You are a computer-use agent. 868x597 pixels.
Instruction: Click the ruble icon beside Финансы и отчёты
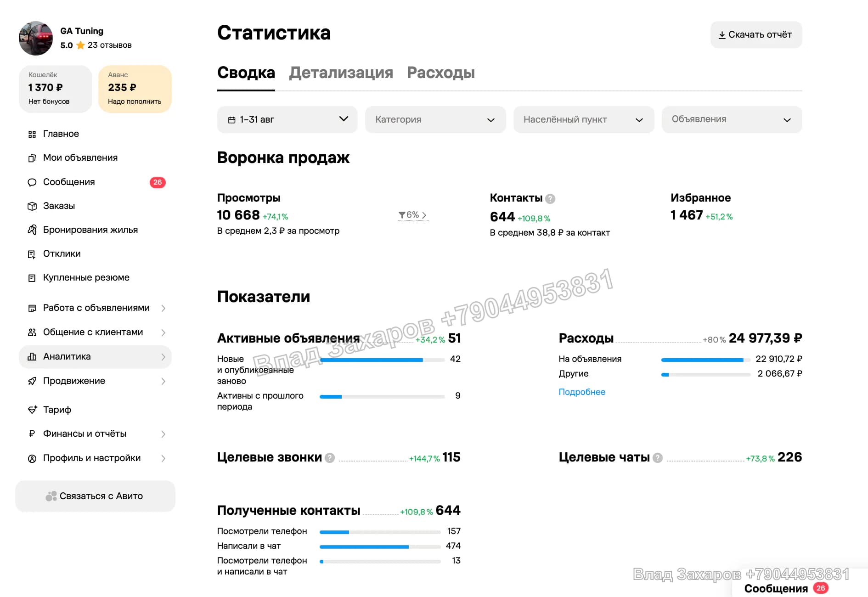click(x=32, y=434)
